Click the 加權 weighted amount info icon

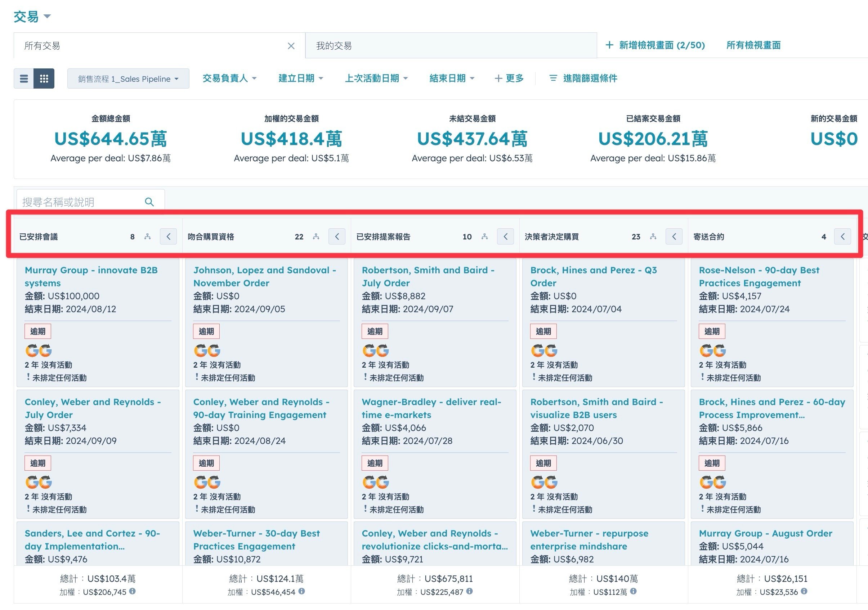coord(132,592)
